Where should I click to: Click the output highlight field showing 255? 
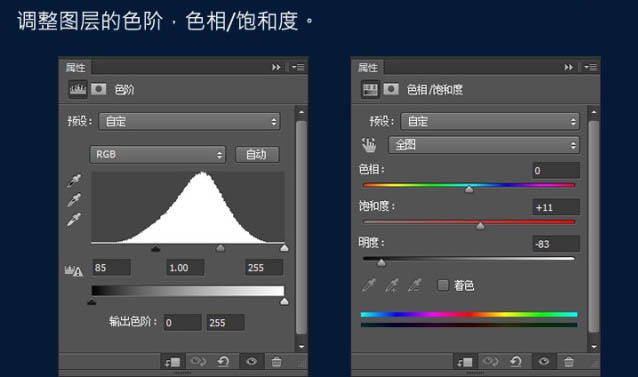[x=225, y=323]
